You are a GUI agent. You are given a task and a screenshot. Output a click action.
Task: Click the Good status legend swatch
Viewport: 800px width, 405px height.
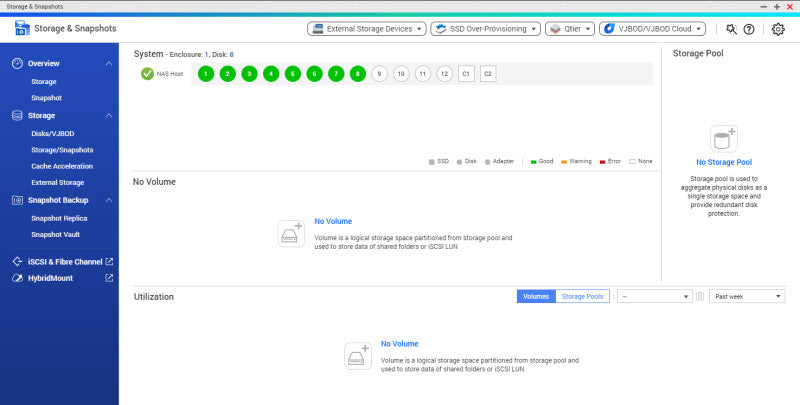click(534, 162)
